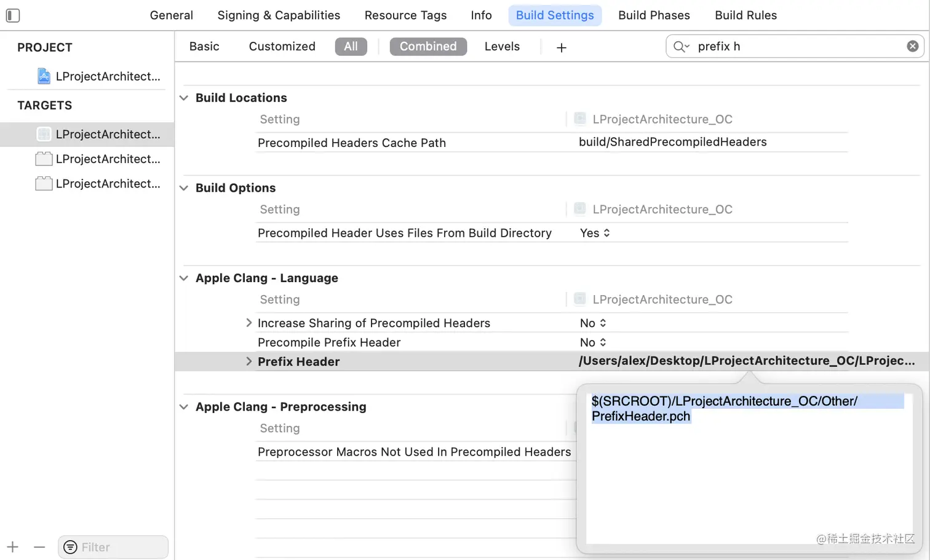Image resolution: width=930 pixels, height=560 pixels.
Task: Collapse the Build Options section
Action: 184,188
